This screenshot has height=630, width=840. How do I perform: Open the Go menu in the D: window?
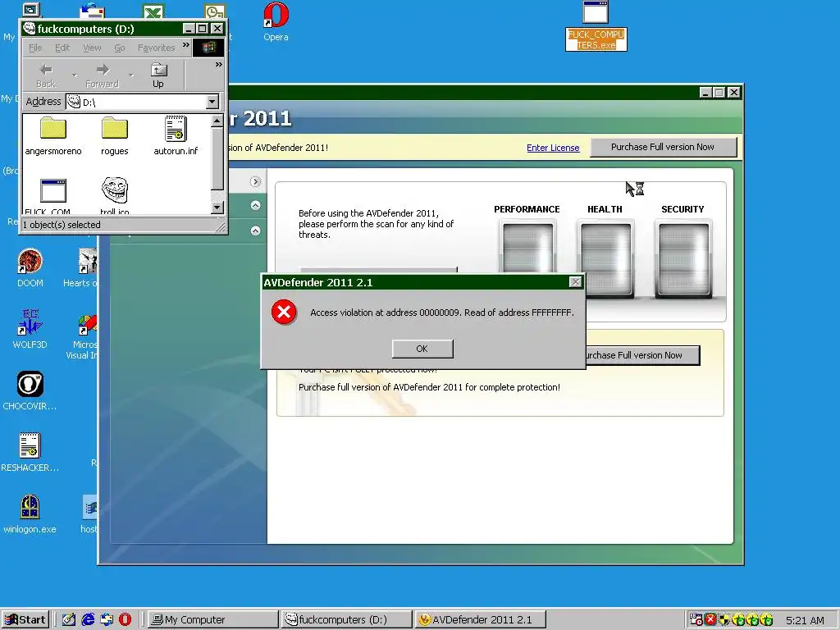click(x=120, y=48)
